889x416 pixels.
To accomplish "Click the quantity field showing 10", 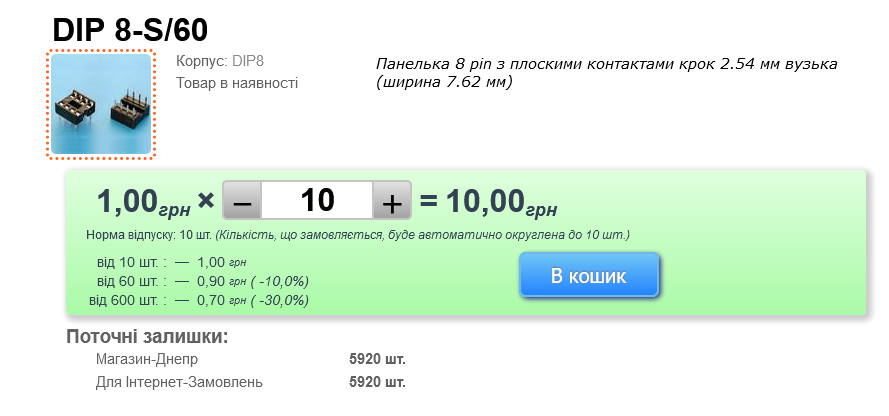I will pyautogui.click(x=317, y=200).
